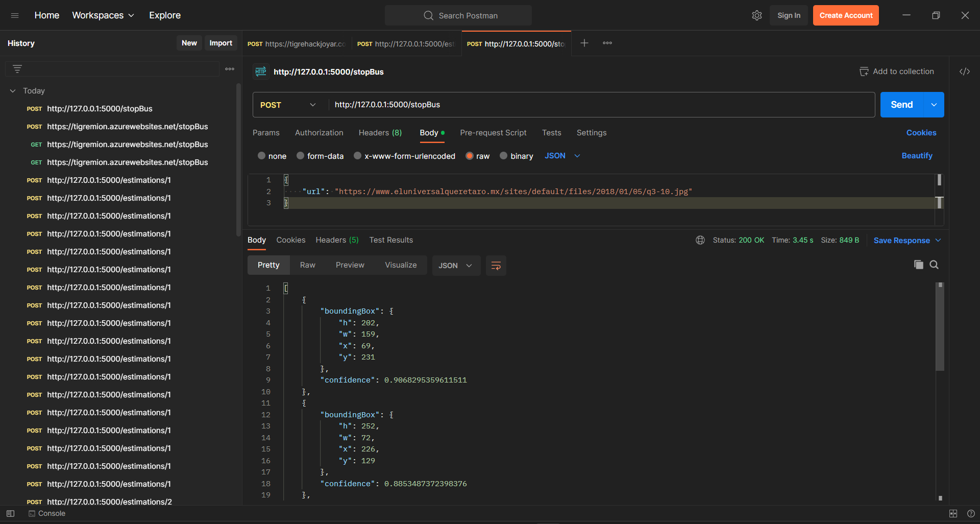Click the history filter icon
The height and width of the screenshot is (524, 980).
pyautogui.click(x=17, y=69)
